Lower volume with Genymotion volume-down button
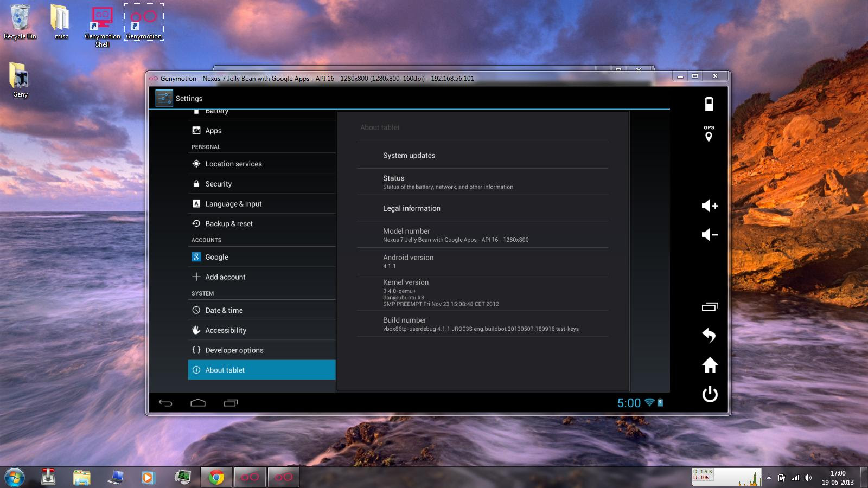 [710, 234]
